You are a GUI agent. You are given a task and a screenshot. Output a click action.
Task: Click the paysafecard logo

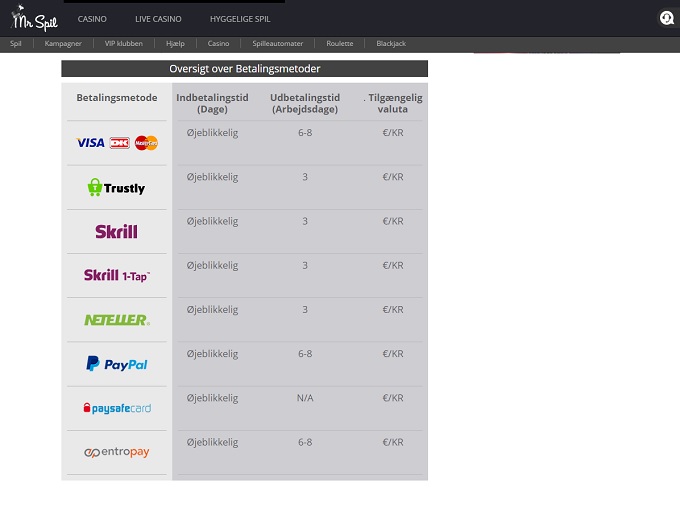click(117, 408)
